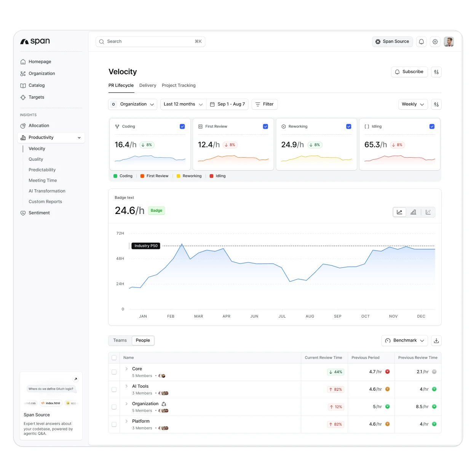The height and width of the screenshot is (476, 476).
Task: Open user profile avatar
Action: coord(449,42)
